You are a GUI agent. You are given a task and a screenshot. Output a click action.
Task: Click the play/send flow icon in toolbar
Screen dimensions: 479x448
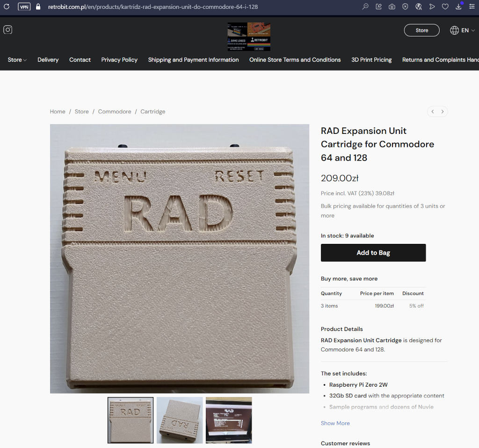pyautogui.click(x=432, y=7)
